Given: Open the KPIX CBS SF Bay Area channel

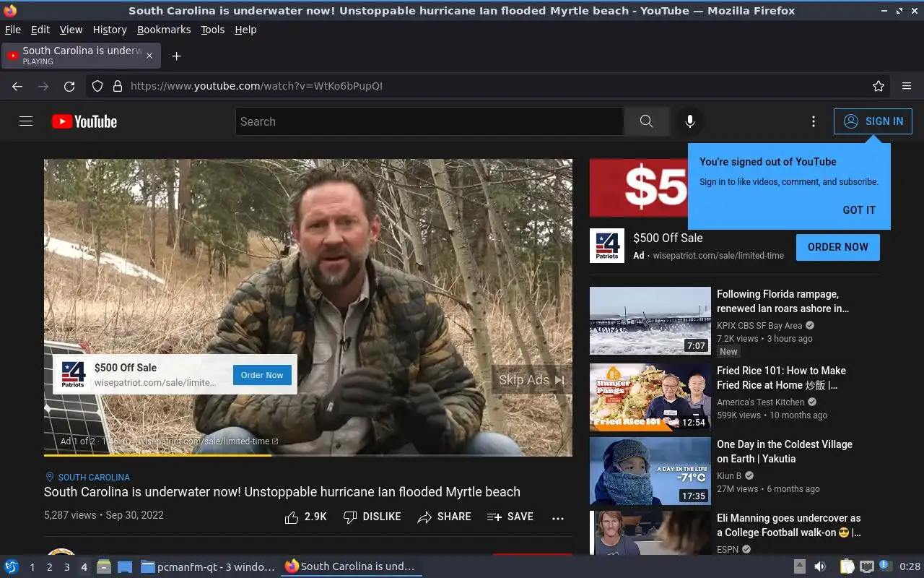Looking at the screenshot, I should pyautogui.click(x=759, y=326).
